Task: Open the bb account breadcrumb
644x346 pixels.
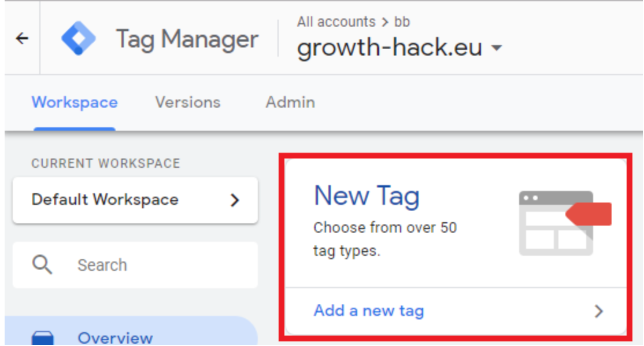Action: tap(402, 22)
